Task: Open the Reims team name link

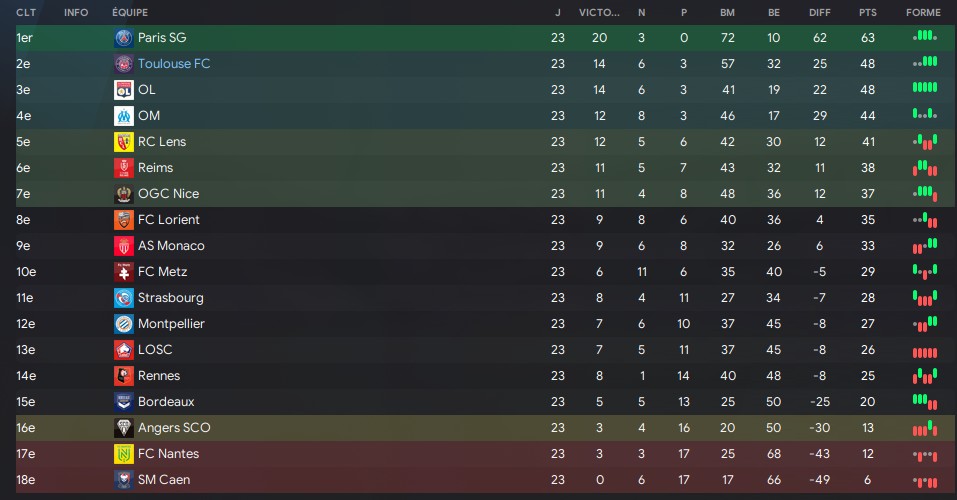Action: 155,167
